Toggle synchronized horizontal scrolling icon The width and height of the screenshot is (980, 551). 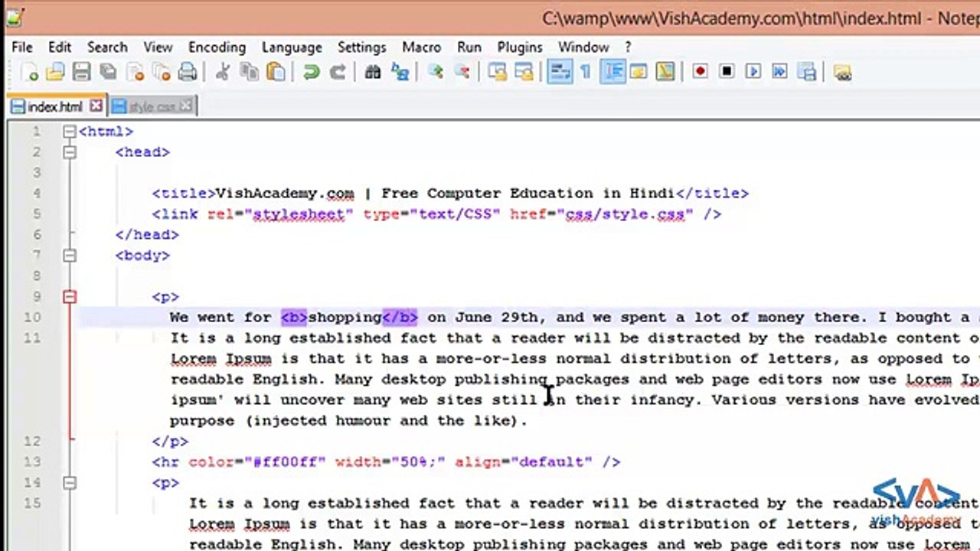524,72
